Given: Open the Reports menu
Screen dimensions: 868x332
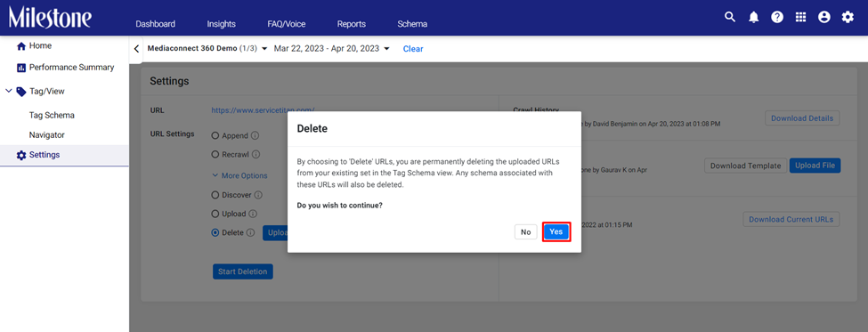Looking at the screenshot, I should click(x=352, y=24).
